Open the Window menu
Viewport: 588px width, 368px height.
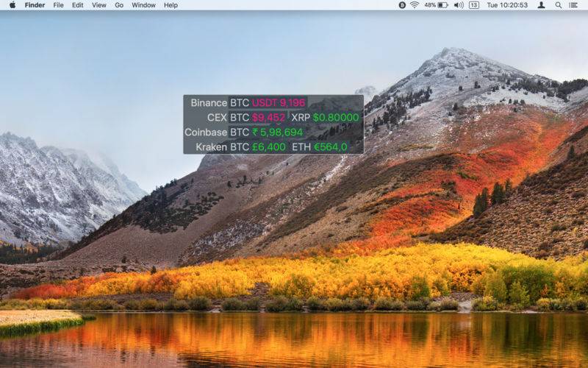(x=143, y=5)
